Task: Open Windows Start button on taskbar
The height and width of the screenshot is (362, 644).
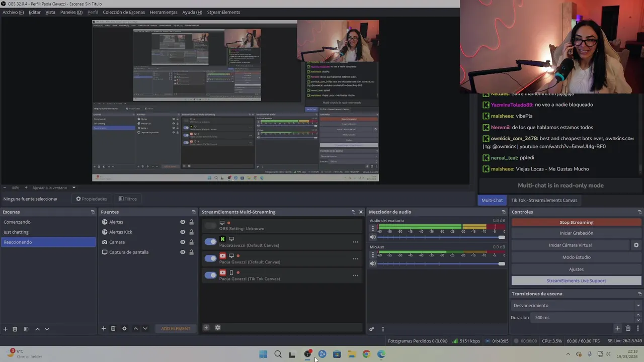Action: 263,354
